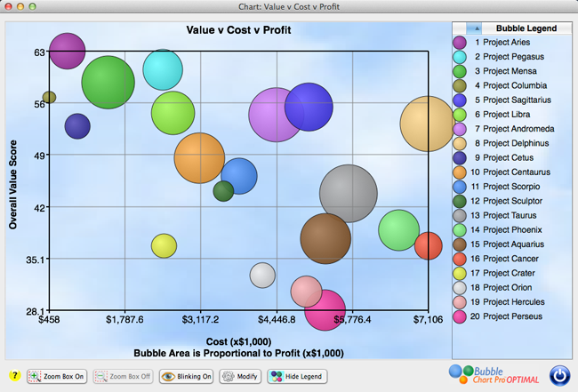Hide the bubble legend panel
Viewport: 578px width, 392px height.
pos(297,376)
